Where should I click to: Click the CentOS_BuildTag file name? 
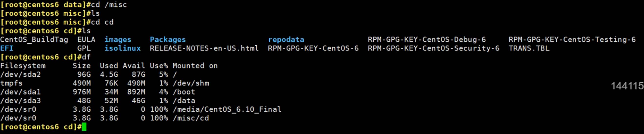tap(34, 39)
